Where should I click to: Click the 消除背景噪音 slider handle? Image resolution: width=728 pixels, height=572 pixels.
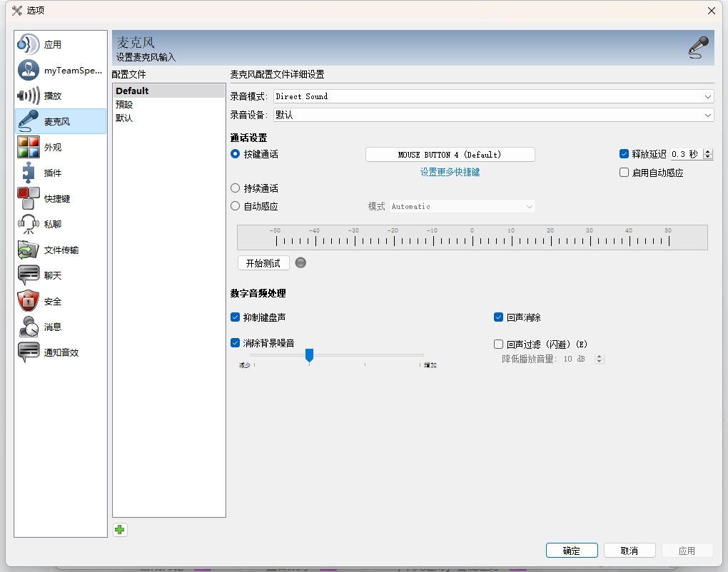(x=309, y=354)
